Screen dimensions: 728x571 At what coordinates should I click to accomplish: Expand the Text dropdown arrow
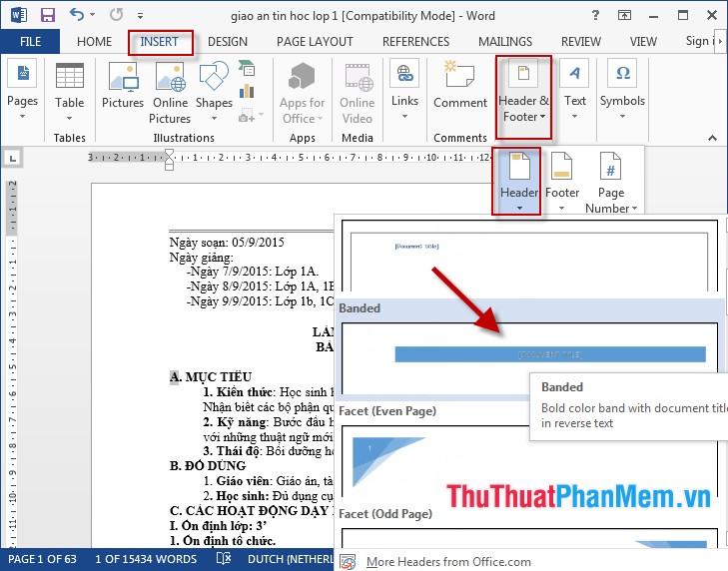575,117
